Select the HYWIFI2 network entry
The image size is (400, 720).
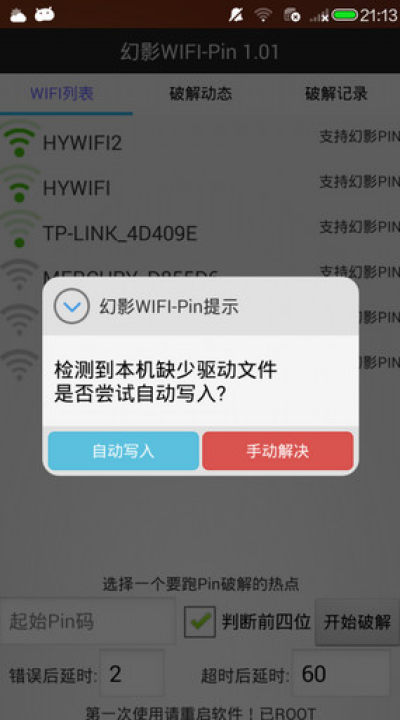click(200, 141)
